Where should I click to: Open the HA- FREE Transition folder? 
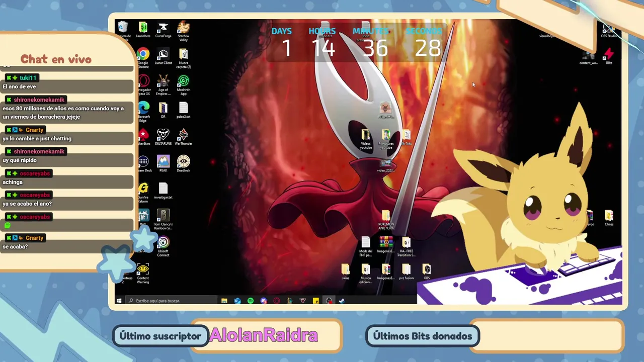[406, 247]
